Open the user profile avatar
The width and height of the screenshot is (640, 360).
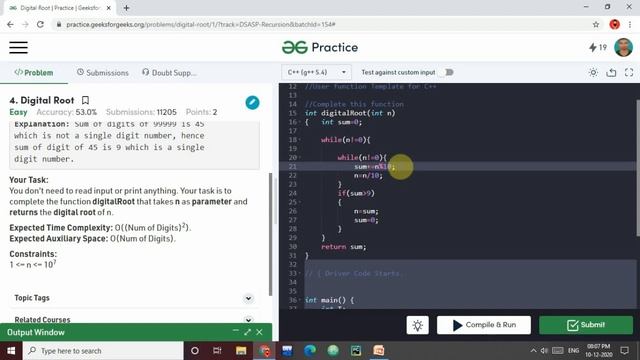623,47
